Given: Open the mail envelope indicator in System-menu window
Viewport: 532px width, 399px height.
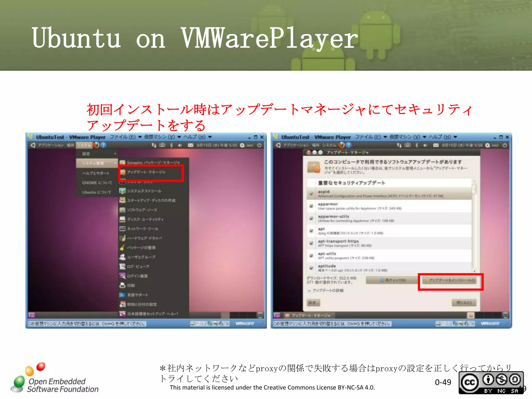Looking at the screenshot, I should tap(190, 145).
